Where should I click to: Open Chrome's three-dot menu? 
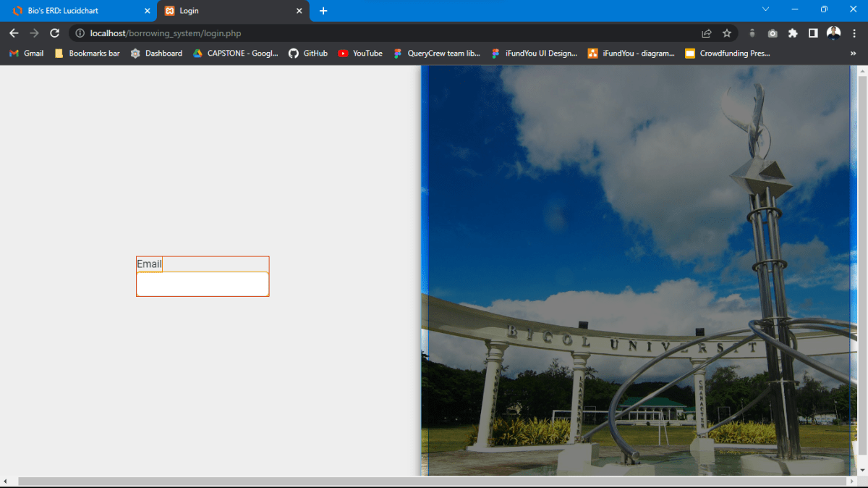[x=854, y=33]
